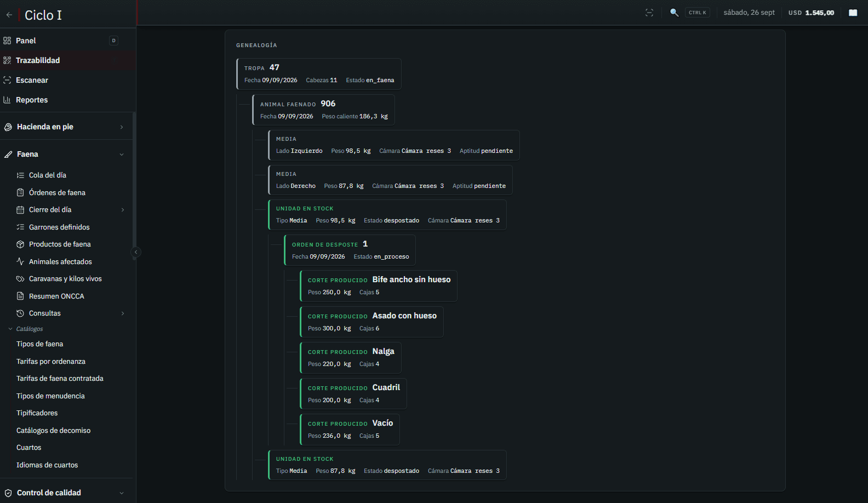Open the Cuartos catalog
The image size is (868, 503).
[29, 448]
